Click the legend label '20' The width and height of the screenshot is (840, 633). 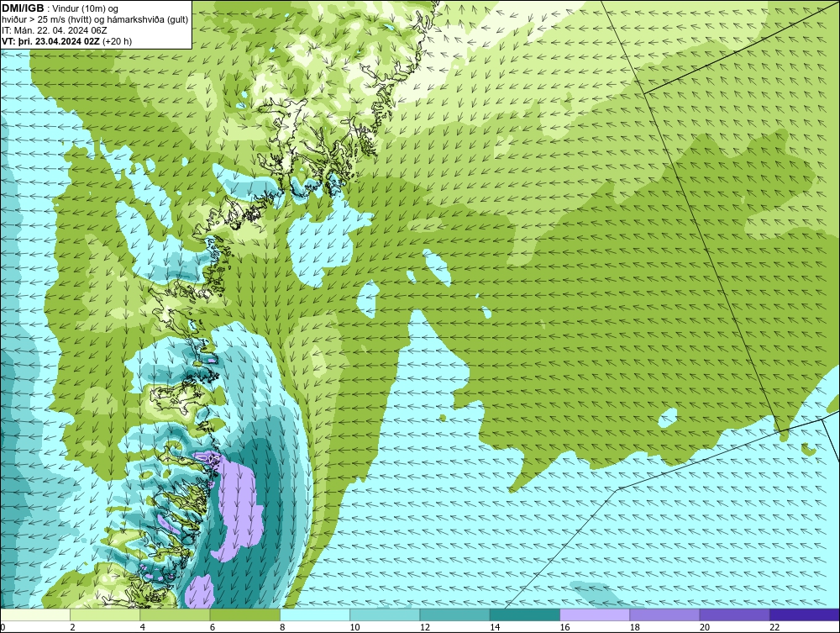705,628
